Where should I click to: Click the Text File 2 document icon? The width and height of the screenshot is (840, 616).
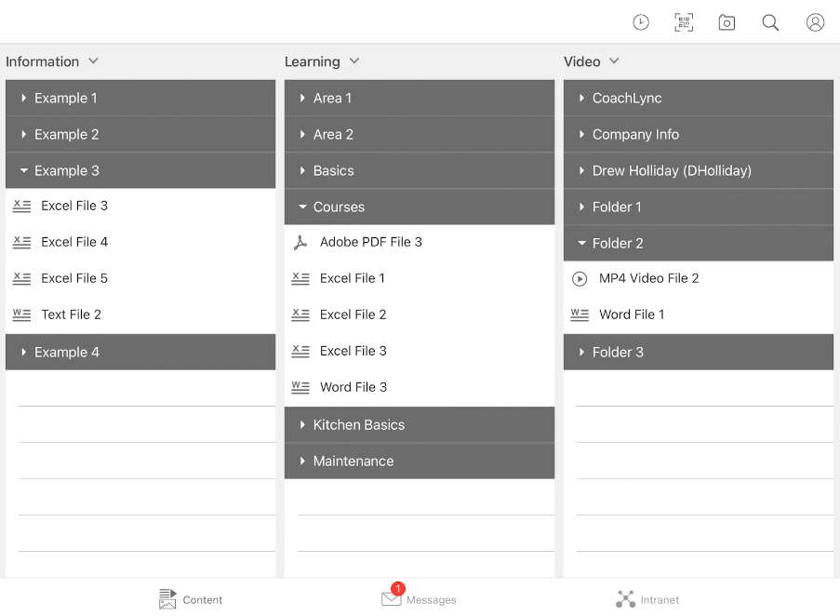pyautogui.click(x=22, y=315)
